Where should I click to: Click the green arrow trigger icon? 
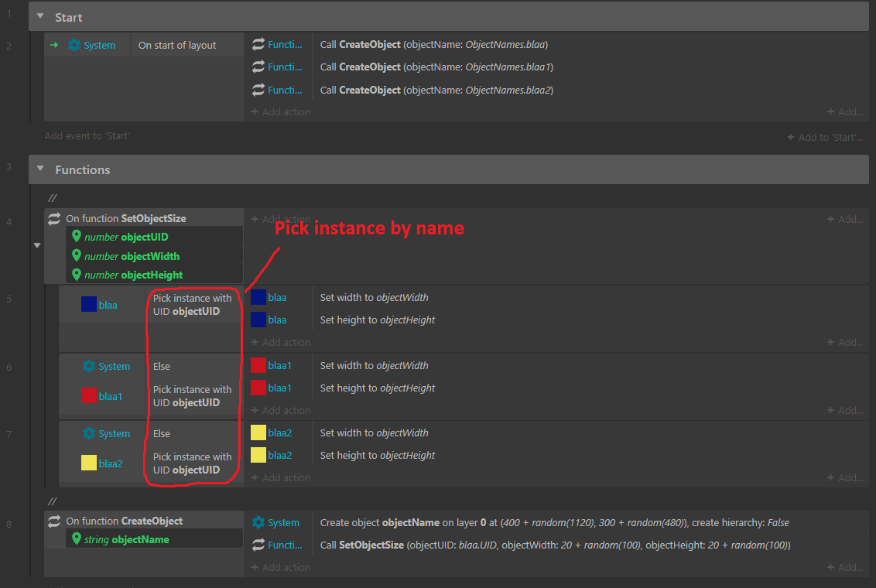point(54,45)
